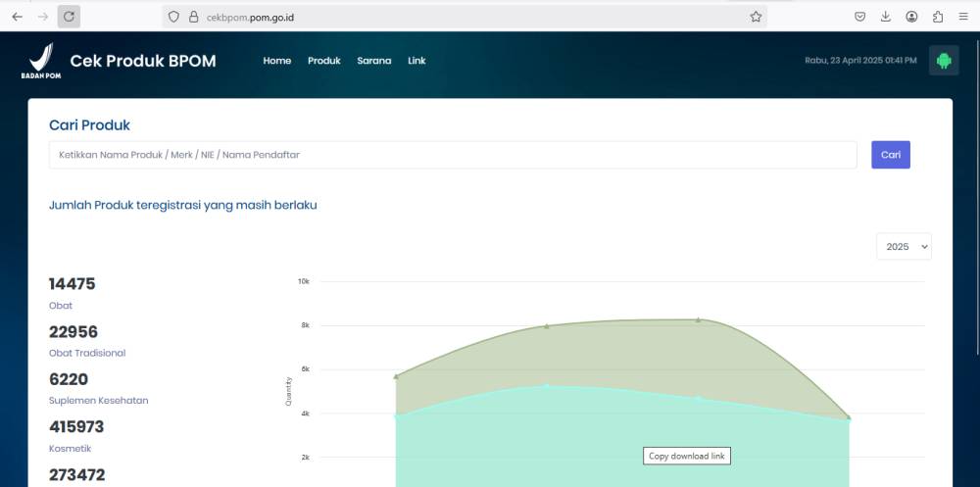Click the Jumlah Produk teregistrasi heading
The width and height of the screenshot is (980, 487).
pyautogui.click(x=182, y=205)
